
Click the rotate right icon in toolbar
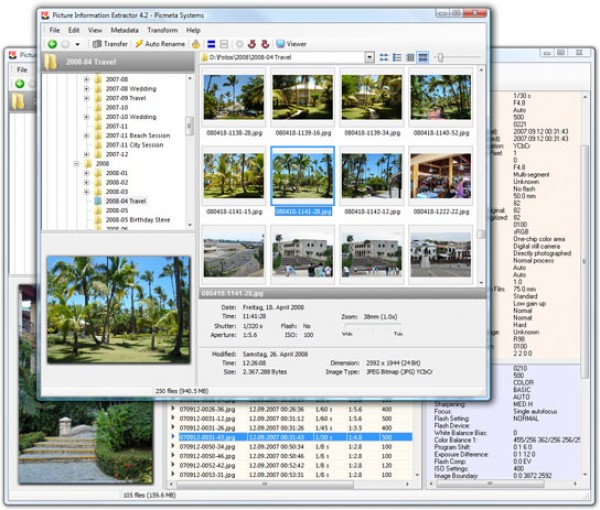pyautogui.click(x=264, y=44)
